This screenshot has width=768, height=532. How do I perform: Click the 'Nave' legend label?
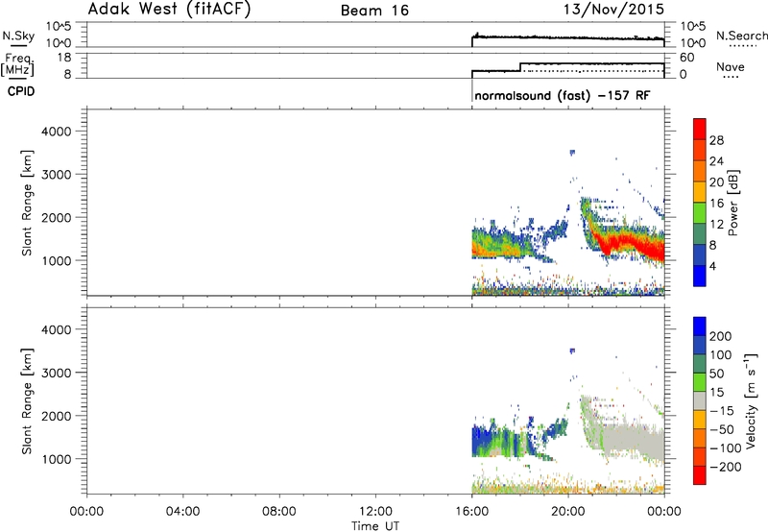tap(731, 66)
